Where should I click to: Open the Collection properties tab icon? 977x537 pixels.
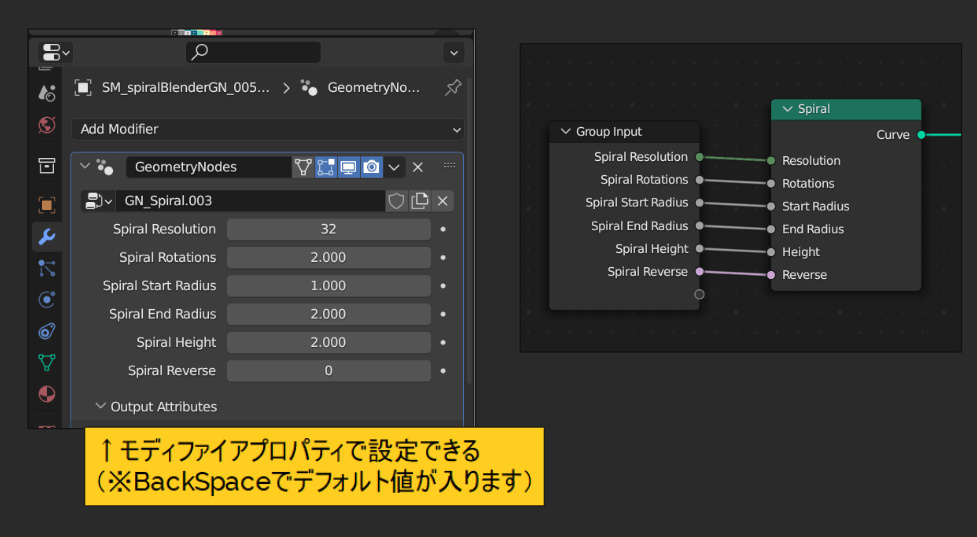pos(47,165)
